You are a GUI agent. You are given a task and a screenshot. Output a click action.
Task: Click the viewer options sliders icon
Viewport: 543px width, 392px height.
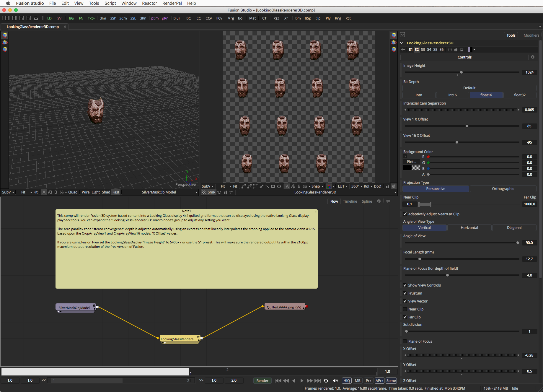[231, 192]
